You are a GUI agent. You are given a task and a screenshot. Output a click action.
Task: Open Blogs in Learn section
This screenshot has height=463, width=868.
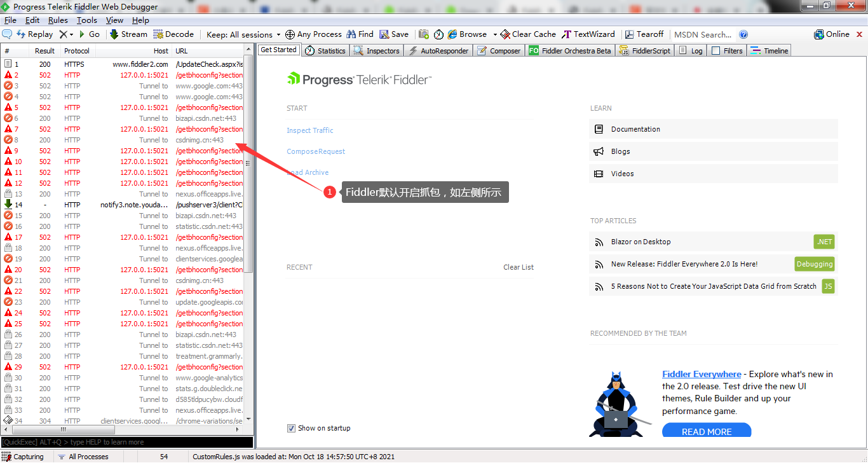[714, 151]
